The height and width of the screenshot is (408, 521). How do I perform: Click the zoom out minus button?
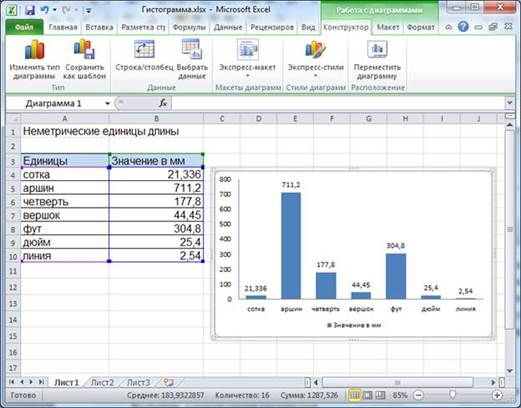pos(419,395)
